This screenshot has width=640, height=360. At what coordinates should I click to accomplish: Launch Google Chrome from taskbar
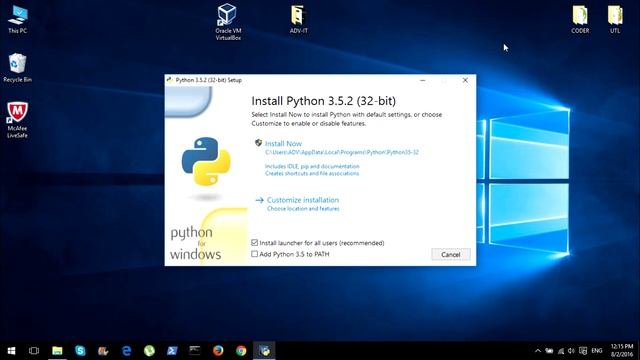(x=241, y=351)
